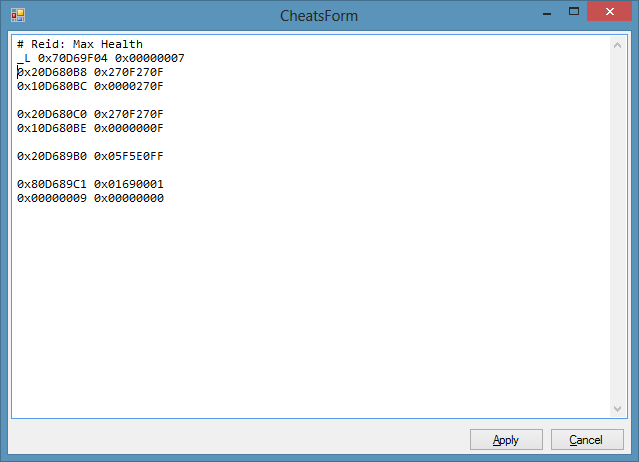Click the vertical scrollbar track
The height and width of the screenshot is (462, 639).
(617, 227)
